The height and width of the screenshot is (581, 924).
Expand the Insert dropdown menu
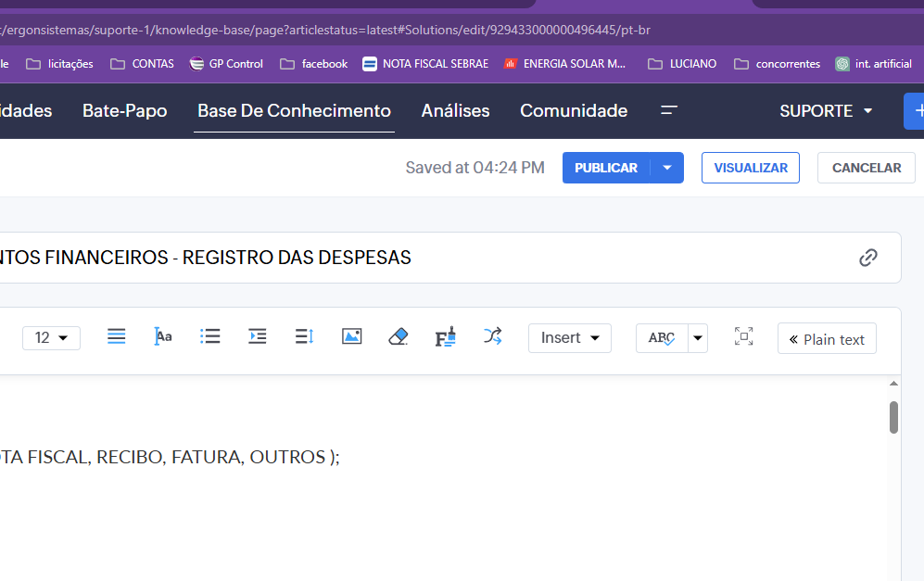point(569,338)
